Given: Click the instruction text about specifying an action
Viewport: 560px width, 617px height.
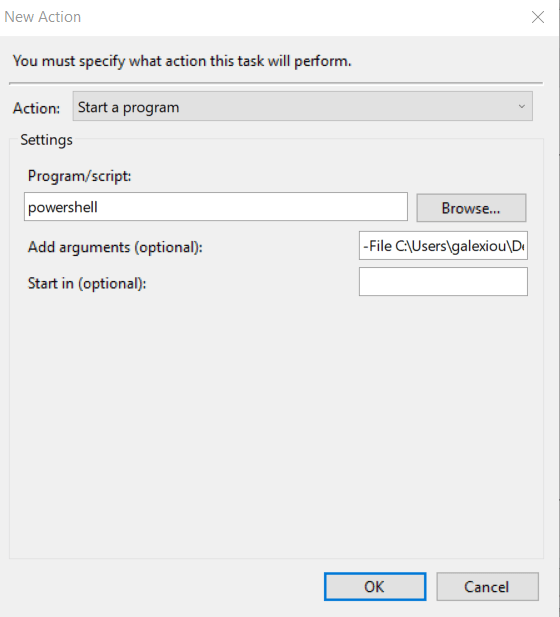Looking at the screenshot, I should click(182, 61).
